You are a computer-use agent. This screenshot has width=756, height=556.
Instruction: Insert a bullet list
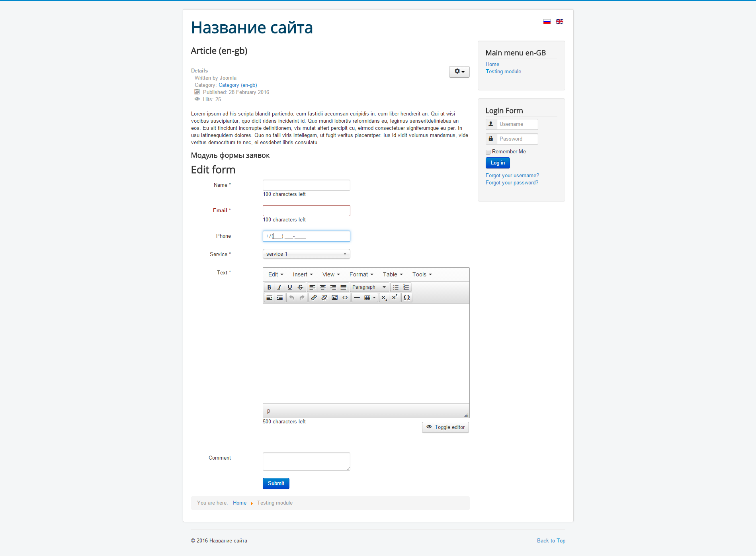point(396,287)
